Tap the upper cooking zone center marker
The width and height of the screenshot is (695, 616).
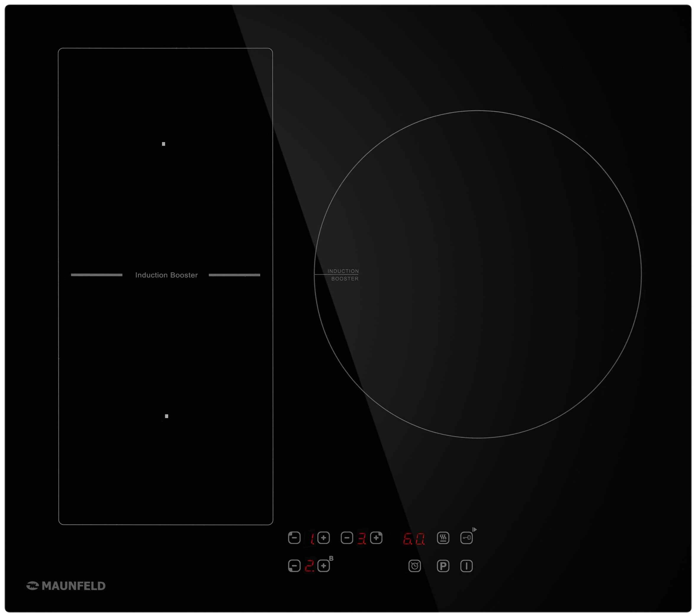pos(164,144)
